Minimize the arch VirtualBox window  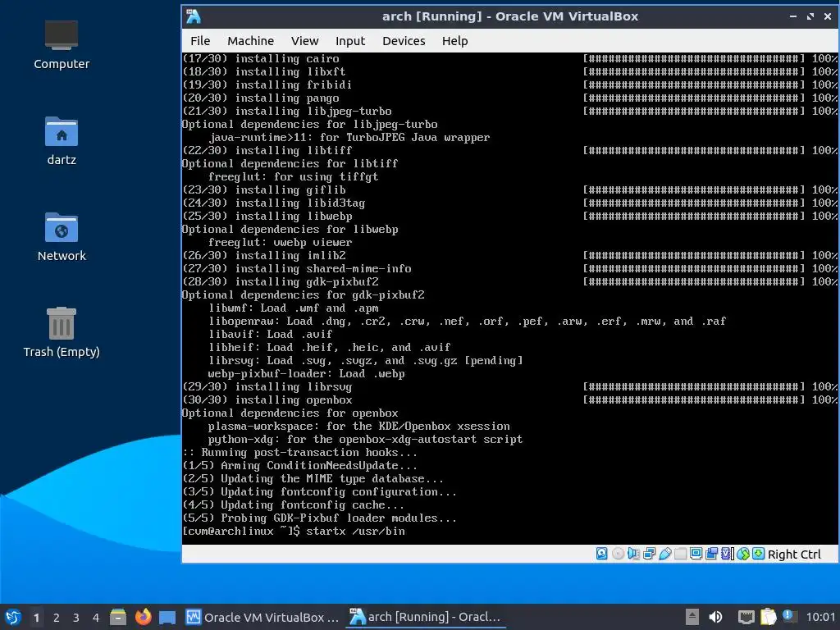tap(793, 16)
